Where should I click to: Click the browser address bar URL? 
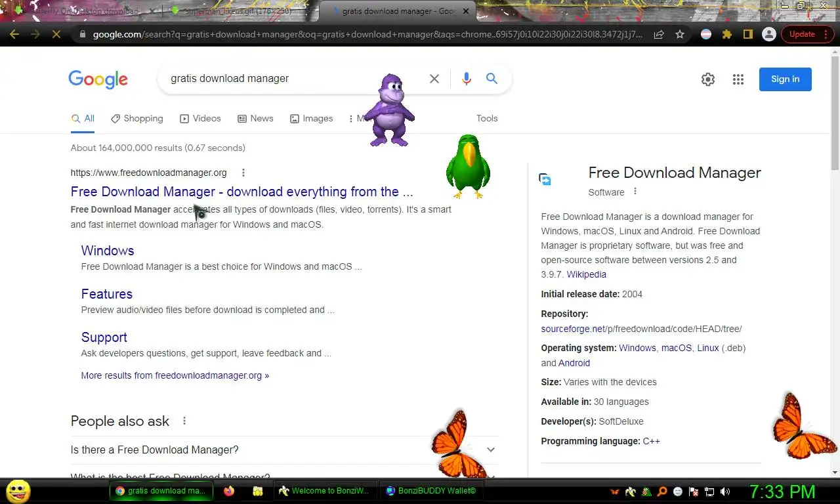367,34
